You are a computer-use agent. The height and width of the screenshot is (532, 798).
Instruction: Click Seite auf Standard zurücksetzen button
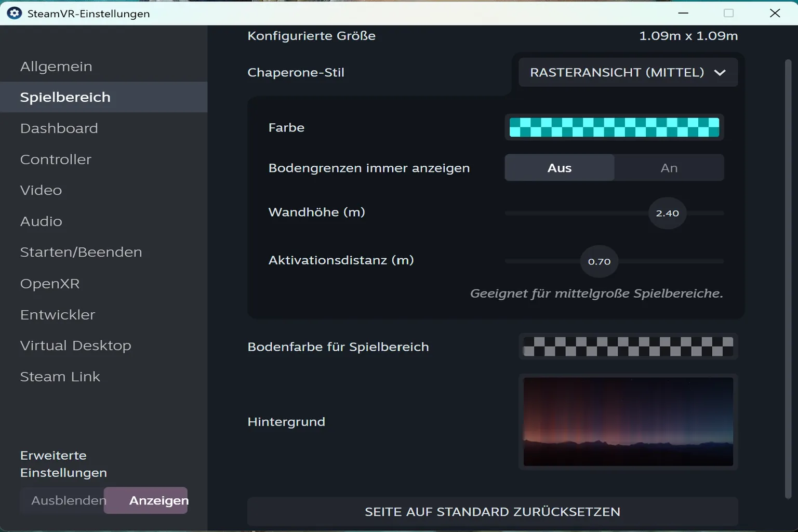(x=493, y=512)
